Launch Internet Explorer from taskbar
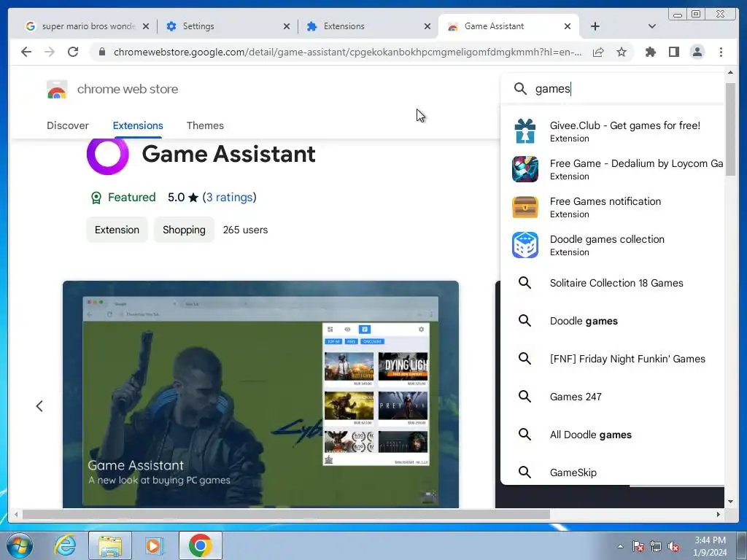 [65, 545]
